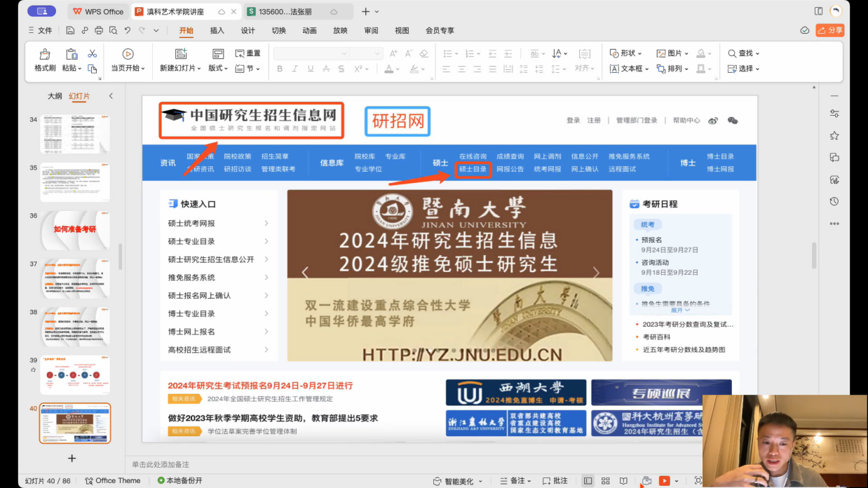Open slide sorter view in status bar
868x488 pixels.
(x=605, y=481)
